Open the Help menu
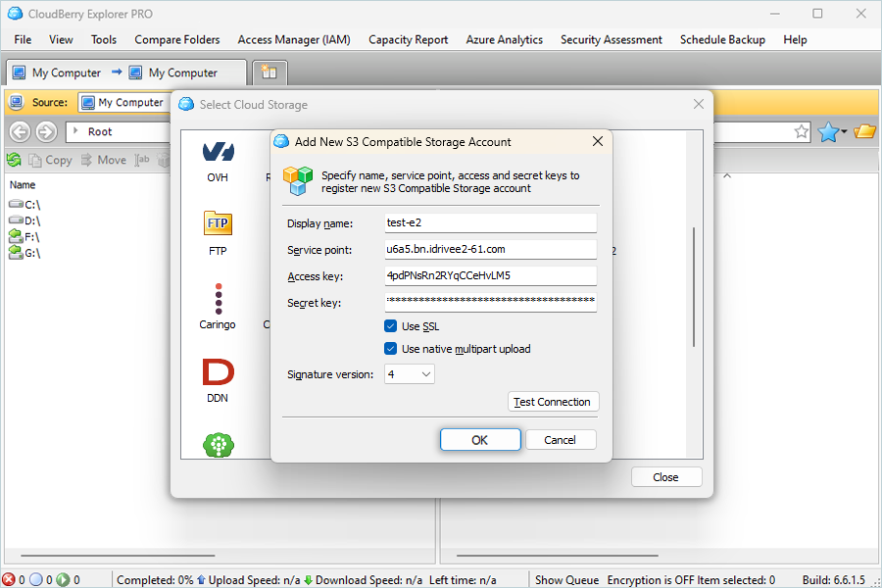882x588 pixels. [x=795, y=40]
